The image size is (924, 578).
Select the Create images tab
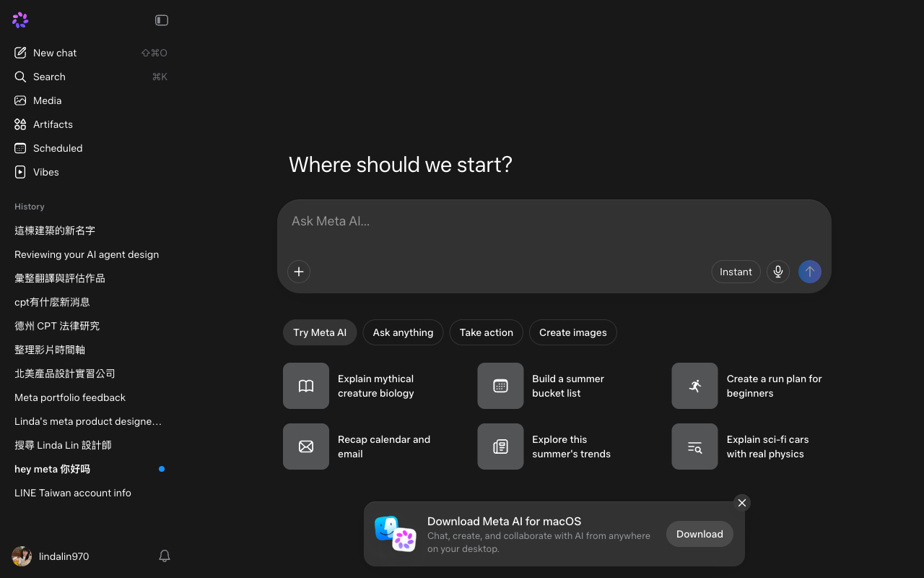coord(573,332)
